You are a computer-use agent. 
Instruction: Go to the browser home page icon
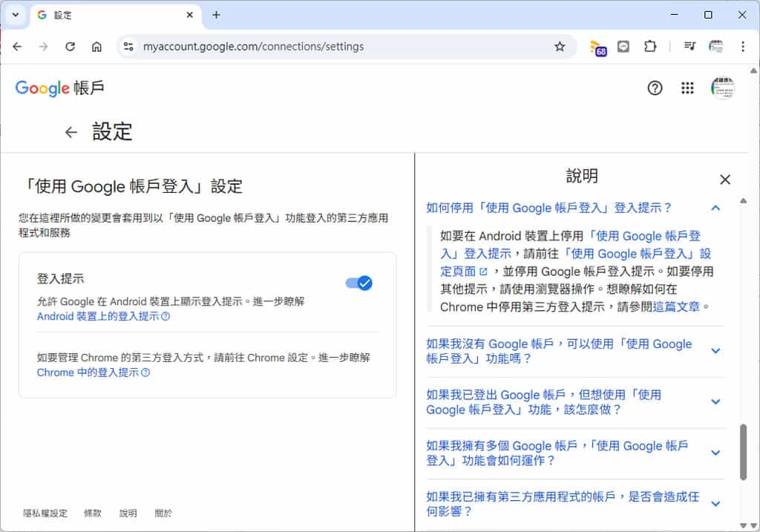[x=96, y=47]
